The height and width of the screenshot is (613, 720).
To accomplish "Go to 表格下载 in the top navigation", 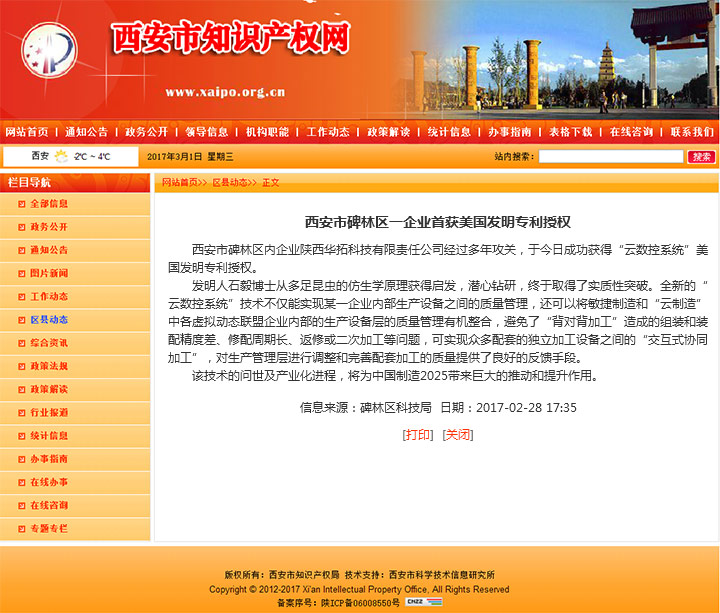I will pos(570,132).
